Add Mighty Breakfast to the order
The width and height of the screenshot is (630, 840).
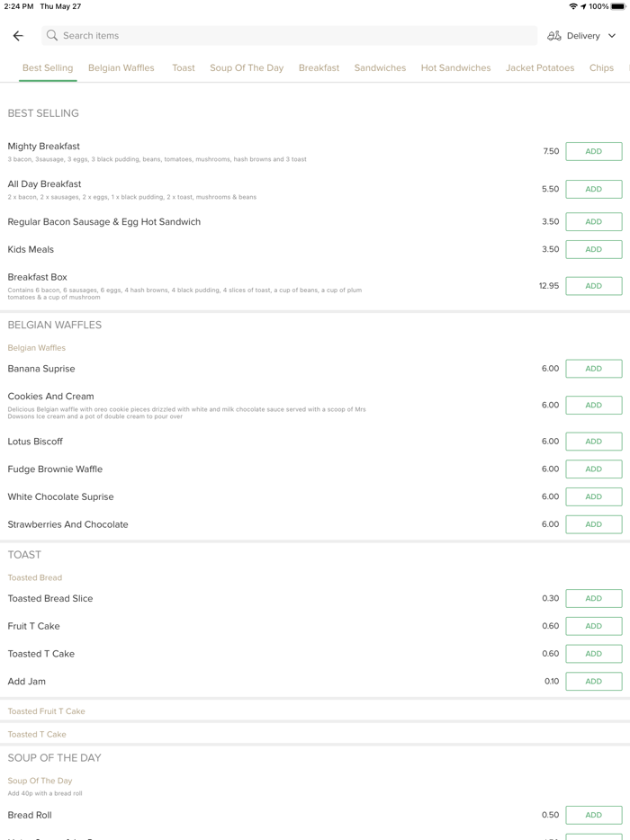tap(593, 152)
